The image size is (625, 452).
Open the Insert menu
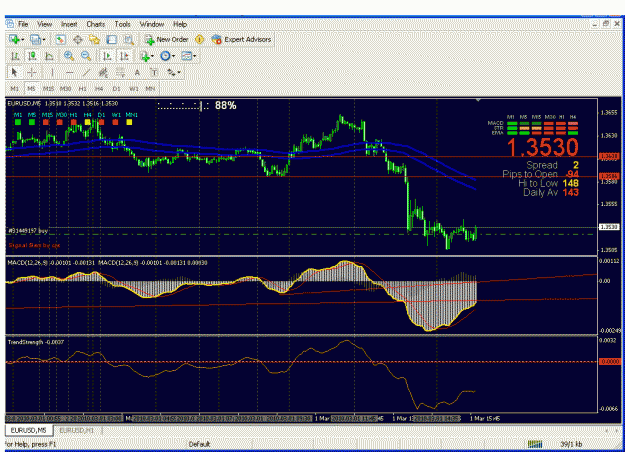tap(69, 24)
